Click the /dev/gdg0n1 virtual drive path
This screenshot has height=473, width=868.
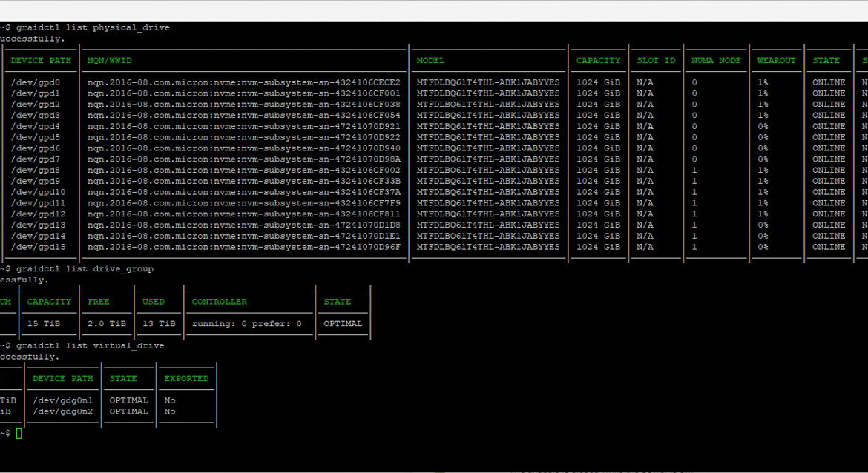pyautogui.click(x=62, y=400)
